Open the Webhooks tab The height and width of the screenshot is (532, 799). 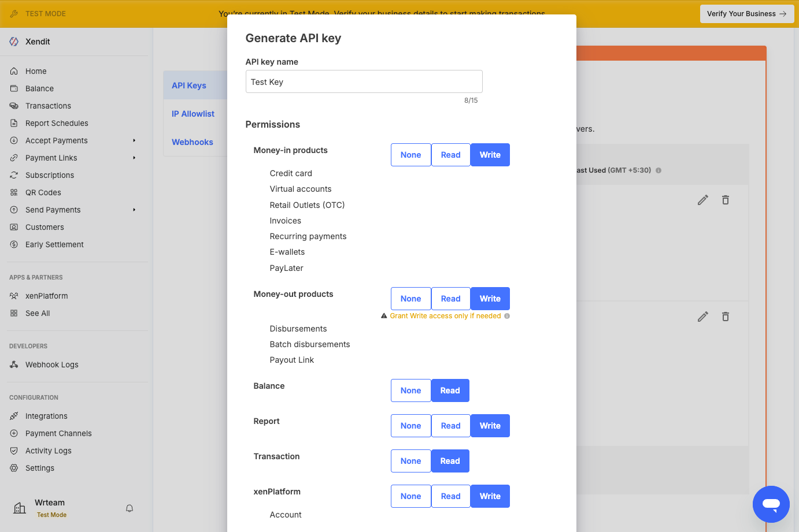point(193,142)
